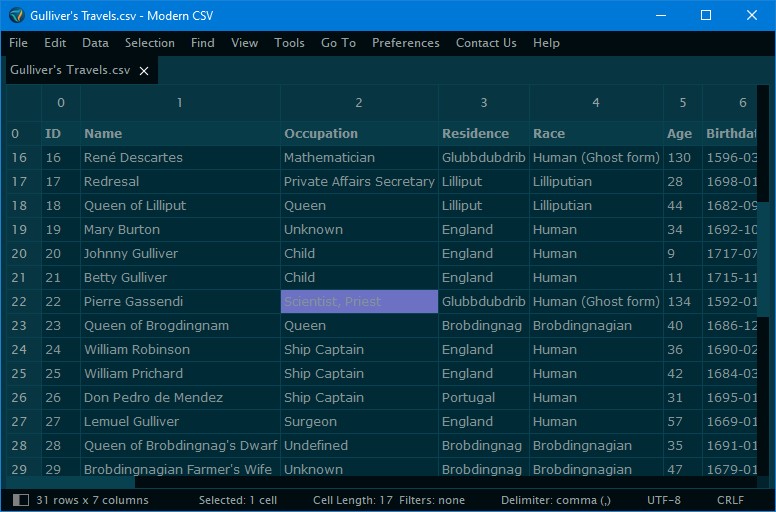Viewport: 776px width, 512px height.
Task: Select the 'Don Pedro de Mendez' cell
Action: [180, 398]
